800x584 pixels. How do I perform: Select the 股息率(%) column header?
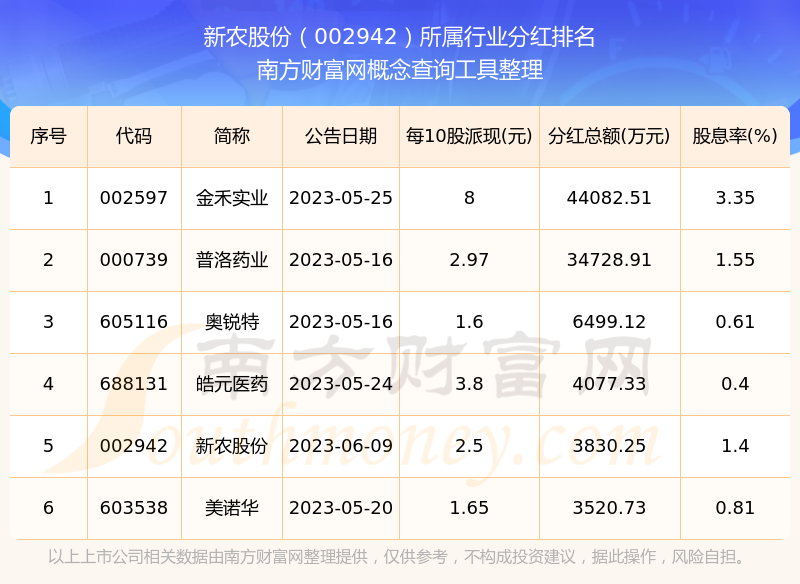coord(735,136)
